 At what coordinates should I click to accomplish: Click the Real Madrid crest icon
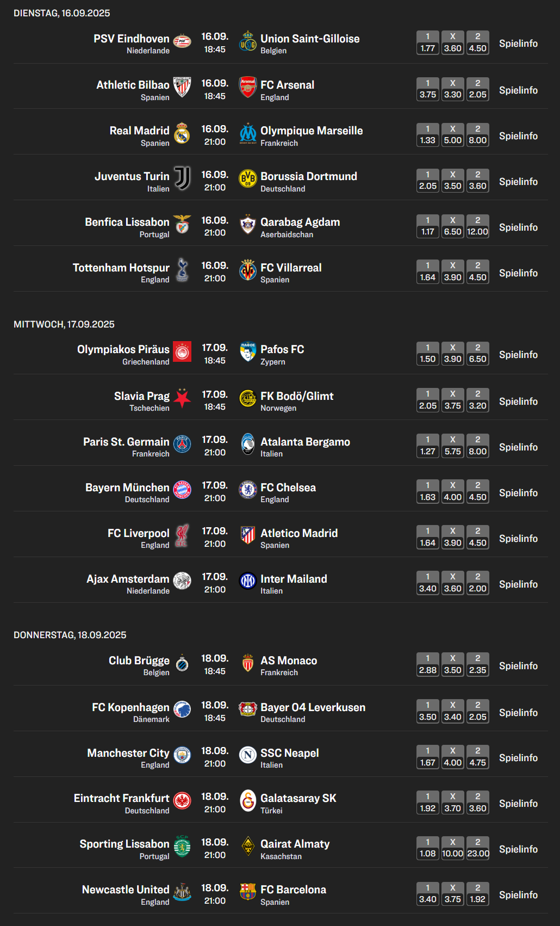coord(182,133)
